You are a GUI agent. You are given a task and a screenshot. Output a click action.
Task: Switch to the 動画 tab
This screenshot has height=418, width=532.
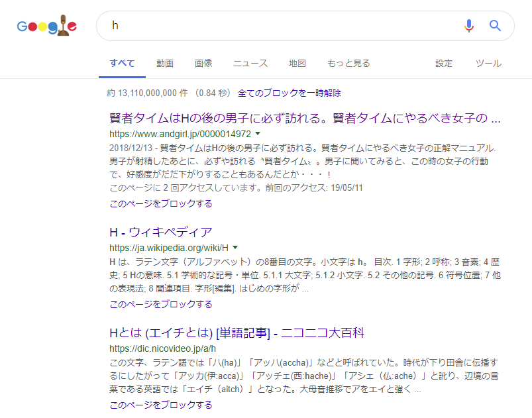pyautogui.click(x=165, y=64)
